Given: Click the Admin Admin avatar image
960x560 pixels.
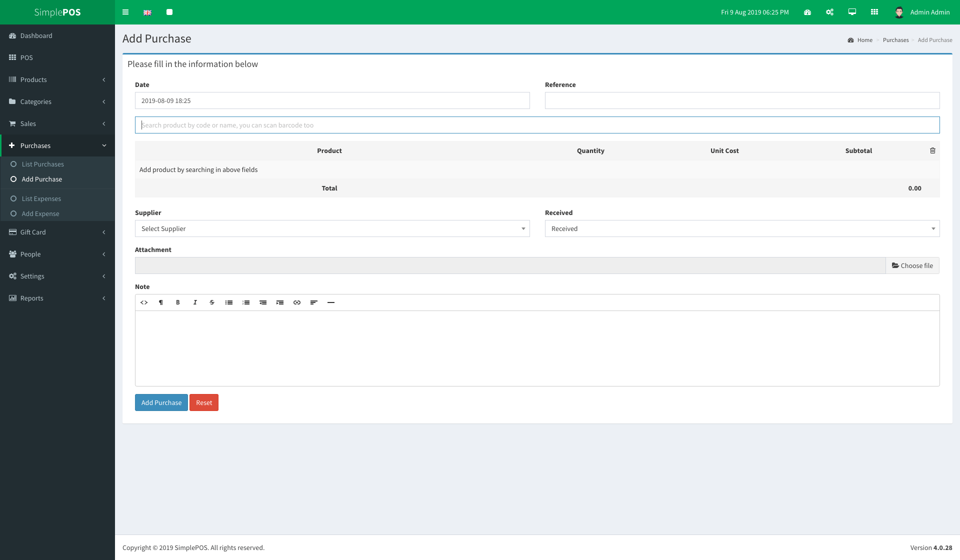Looking at the screenshot, I should coord(899,12).
